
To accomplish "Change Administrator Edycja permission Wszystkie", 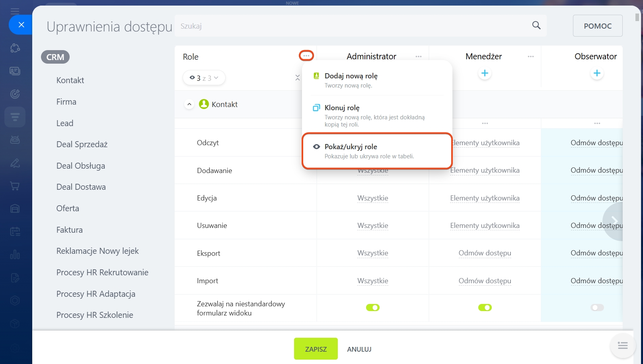I will pyautogui.click(x=373, y=198).
